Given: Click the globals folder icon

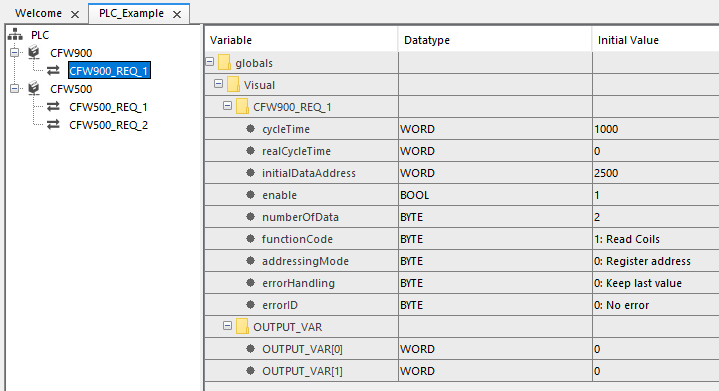Looking at the screenshot, I should click(224, 62).
